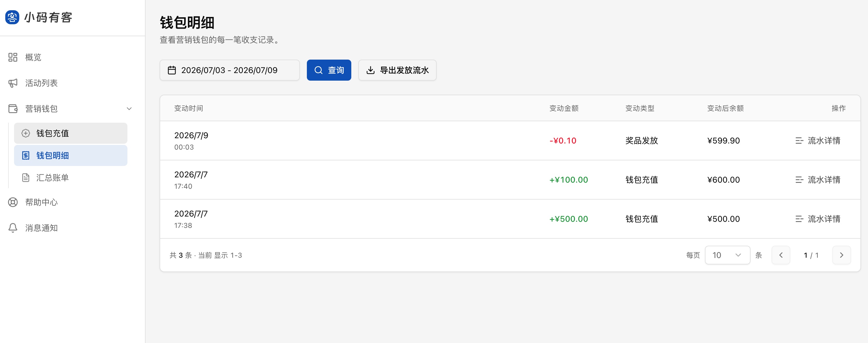Go to previous page arrow
Screen dimensions: 868x343
781,255
